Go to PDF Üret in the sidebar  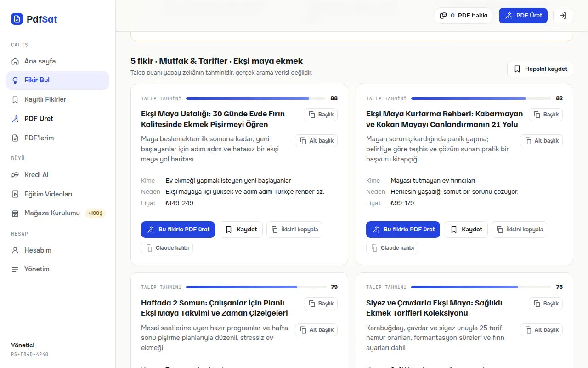pos(57,119)
